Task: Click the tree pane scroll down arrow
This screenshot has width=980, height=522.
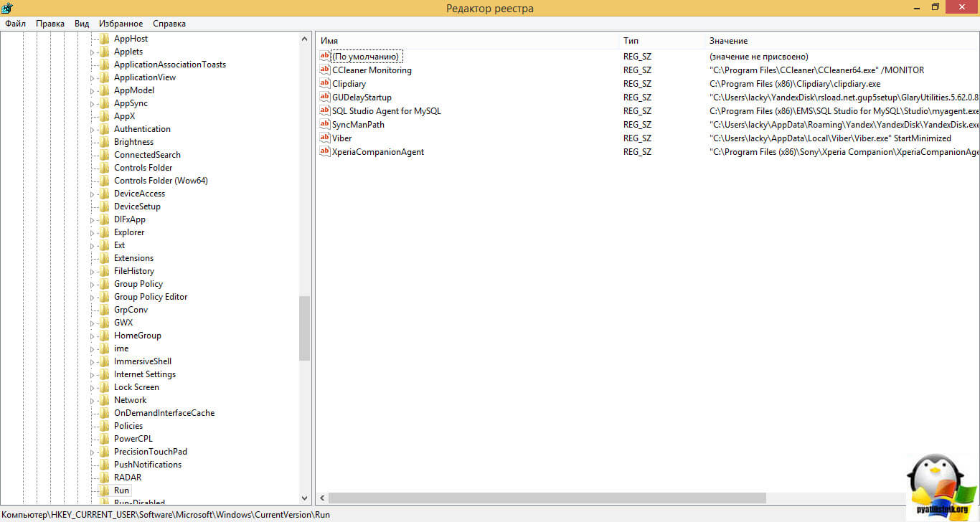Action: pos(305,498)
